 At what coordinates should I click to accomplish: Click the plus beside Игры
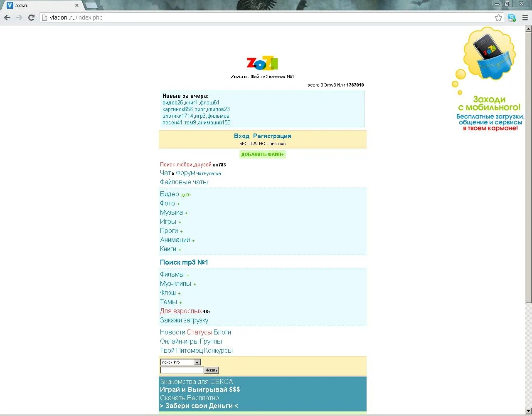click(x=180, y=222)
